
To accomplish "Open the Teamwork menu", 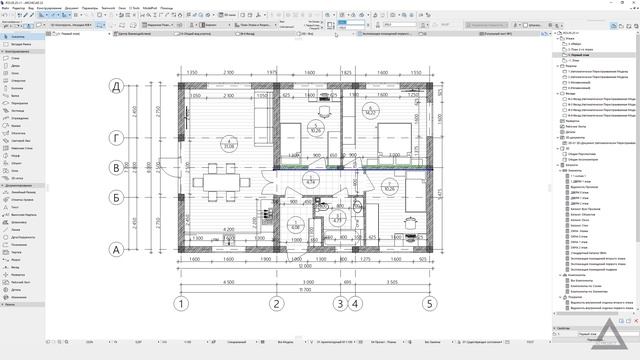I will coord(108,8).
